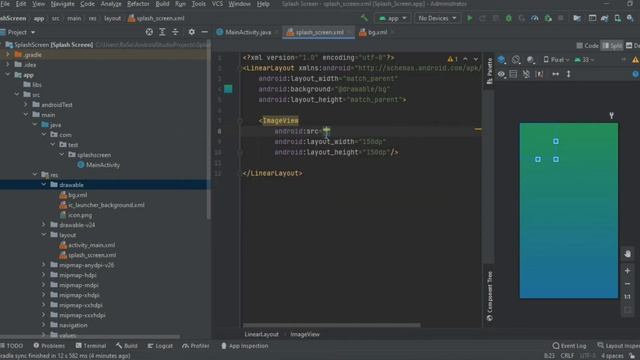The width and height of the screenshot is (640, 360).
Task: Open the Device Manager phone icon
Action: pos(618,18)
